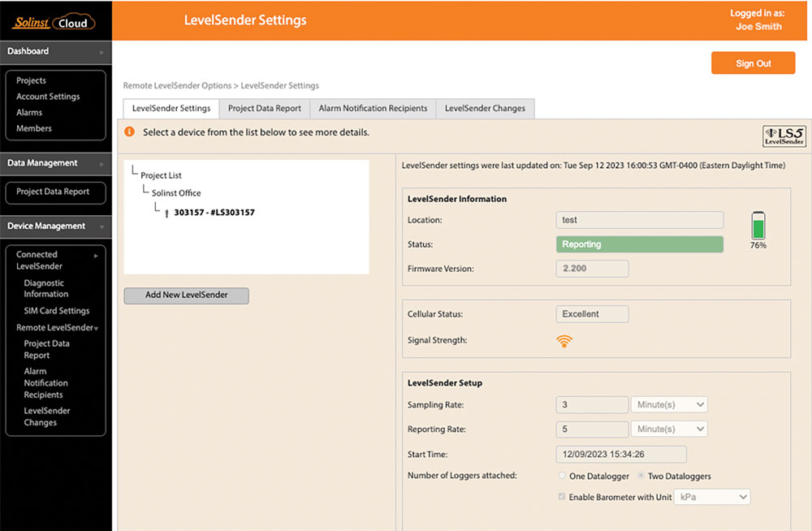The width and height of the screenshot is (812, 531).
Task: Select Solinst Office in the project tree
Action: [x=176, y=193]
